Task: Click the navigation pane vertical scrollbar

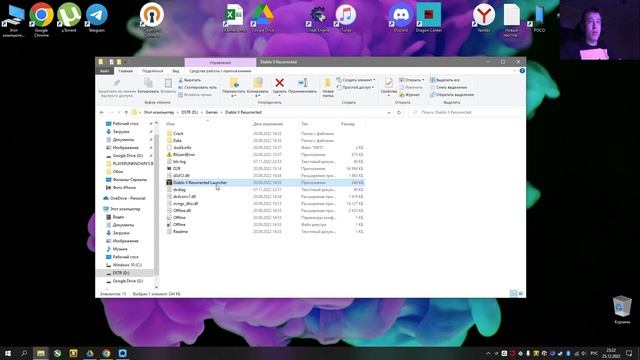Action: (x=157, y=204)
